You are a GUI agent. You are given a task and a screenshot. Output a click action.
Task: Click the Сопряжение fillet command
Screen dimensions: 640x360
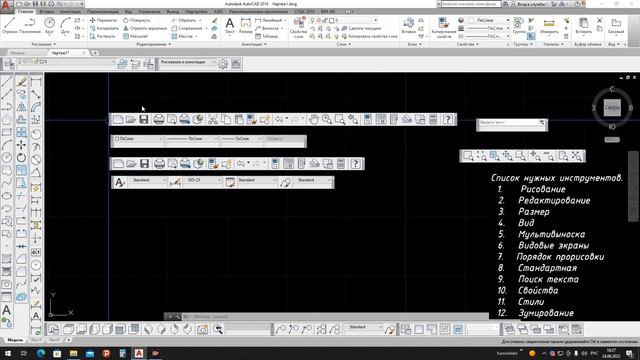click(x=187, y=28)
